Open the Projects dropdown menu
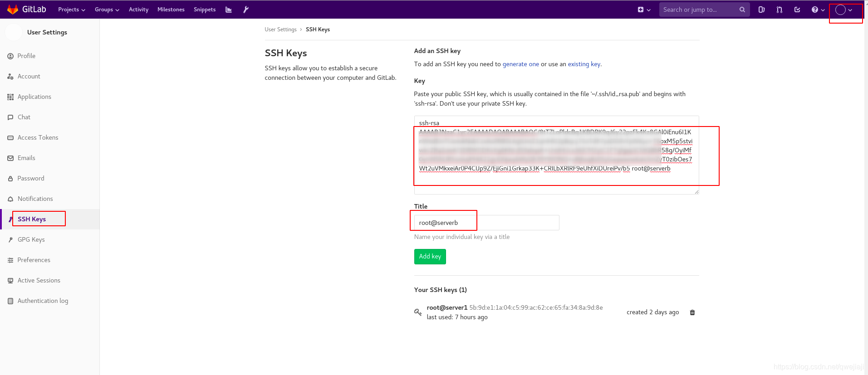This screenshot has width=868, height=375. [72, 10]
